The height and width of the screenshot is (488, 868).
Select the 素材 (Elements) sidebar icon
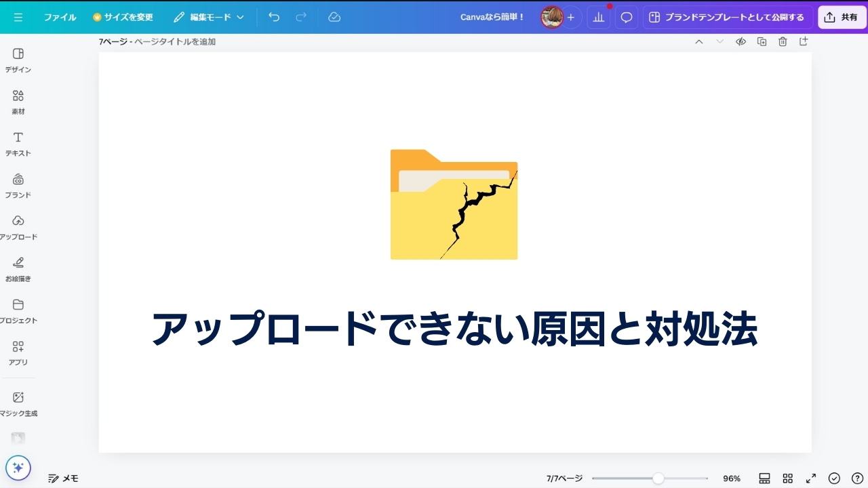pyautogui.click(x=18, y=102)
